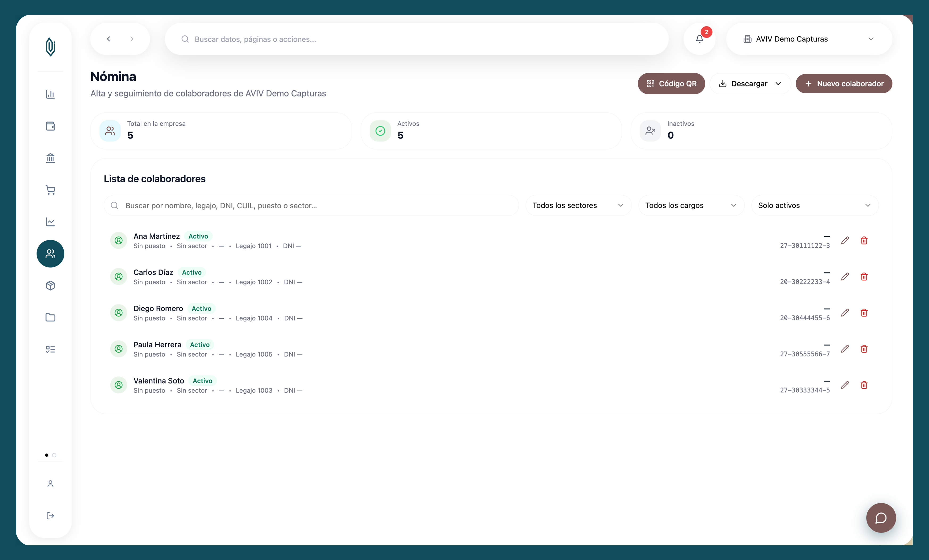This screenshot has width=929, height=560.
Task: Delete Diego Romero with trash icon
Action: tap(864, 313)
